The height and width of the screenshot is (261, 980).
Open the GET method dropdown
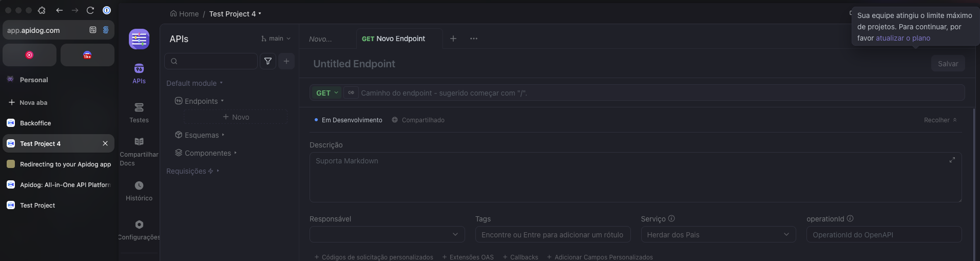[x=327, y=93]
